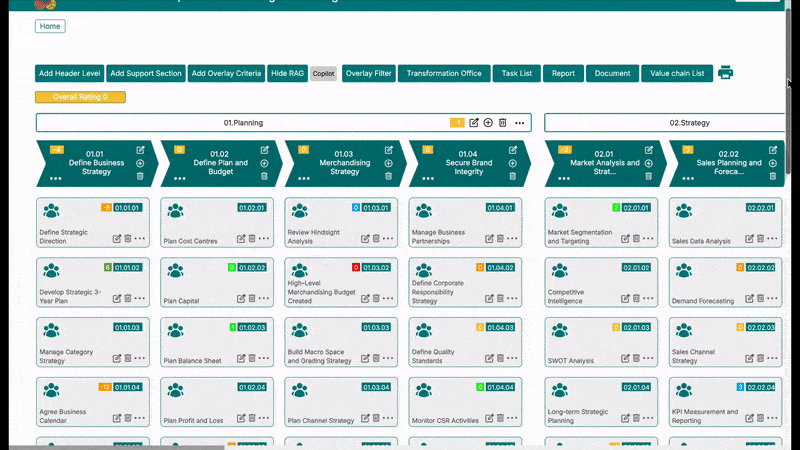Open the Value chain List
Screen dimensions: 800x450
tap(677, 73)
